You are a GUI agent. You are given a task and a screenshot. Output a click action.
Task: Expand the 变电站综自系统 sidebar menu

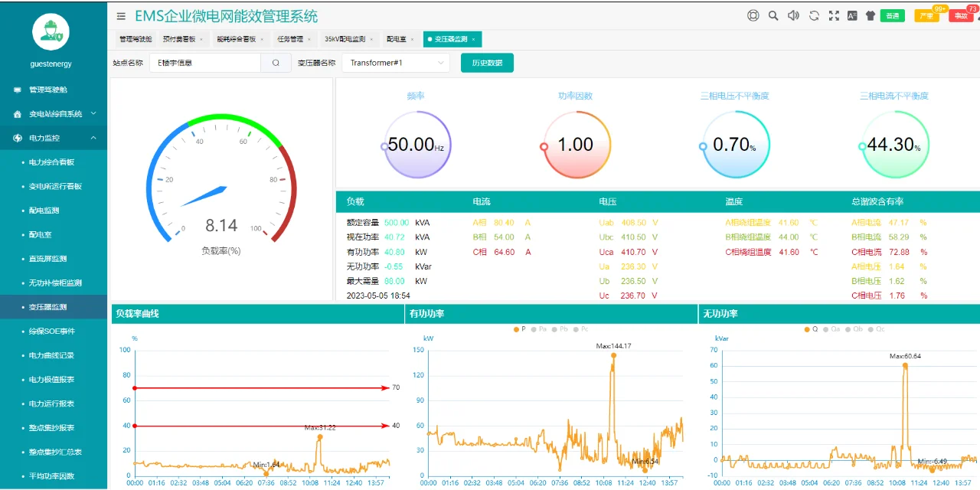click(51, 113)
